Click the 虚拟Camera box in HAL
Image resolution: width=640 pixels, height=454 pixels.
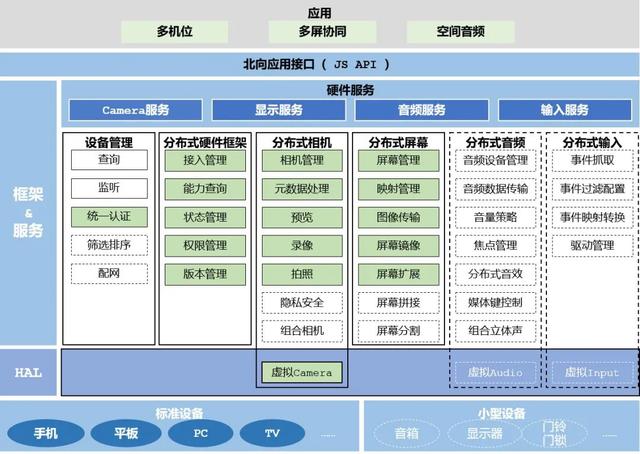(x=302, y=372)
